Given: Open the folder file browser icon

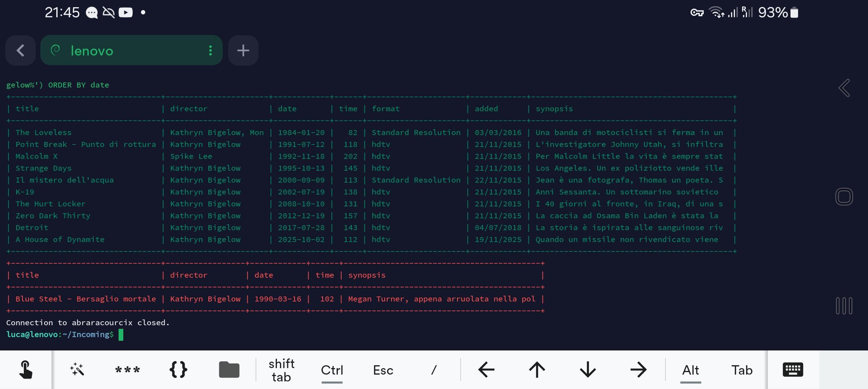Looking at the screenshot, I should coord(229,370).
